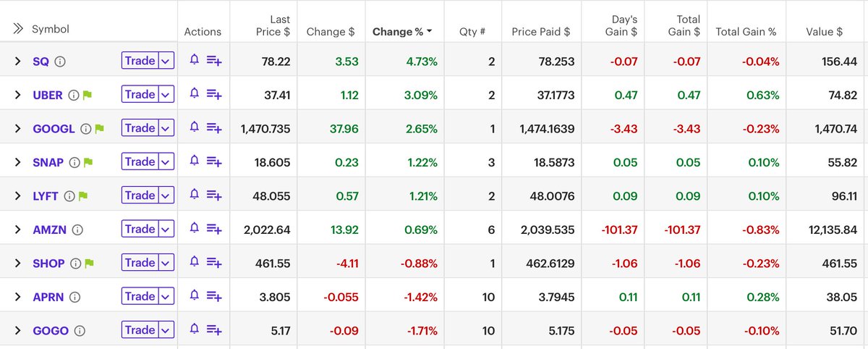868x349 pixels.
Task: Add SQ to a watchlist with list-plus icon
Action: (x=214, y=62)
